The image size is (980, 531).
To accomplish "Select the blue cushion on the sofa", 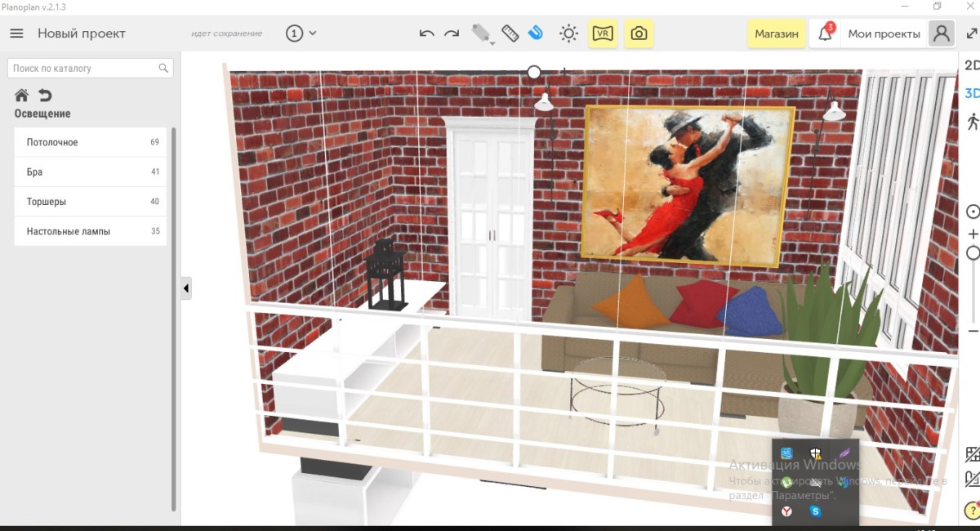I will pos(750,310).
